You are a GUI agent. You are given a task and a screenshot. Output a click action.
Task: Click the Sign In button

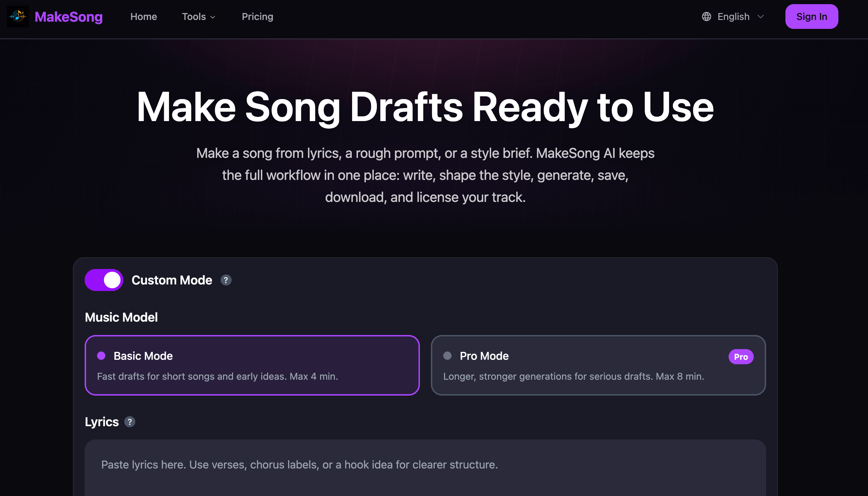click(812, 17)
